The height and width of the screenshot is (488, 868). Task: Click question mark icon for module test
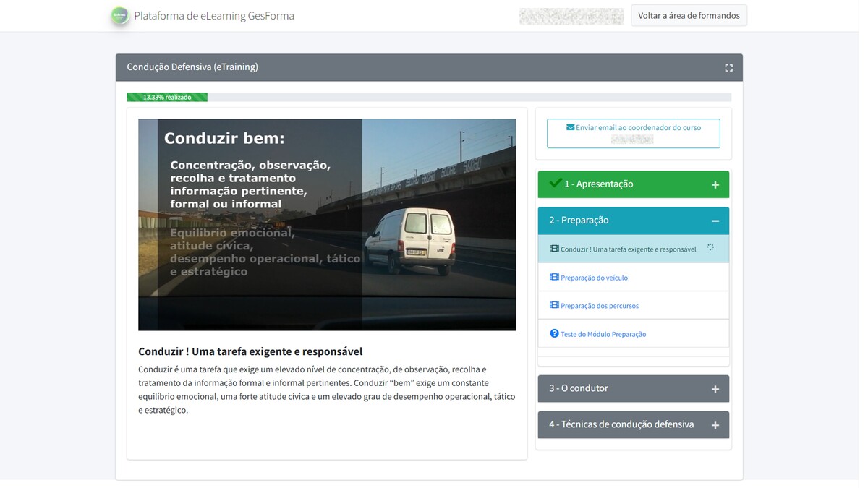(554, 334)
